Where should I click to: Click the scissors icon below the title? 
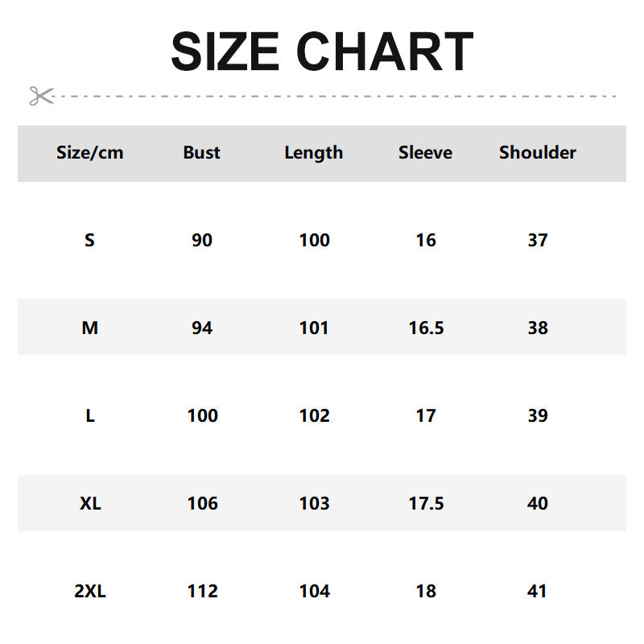41,96
